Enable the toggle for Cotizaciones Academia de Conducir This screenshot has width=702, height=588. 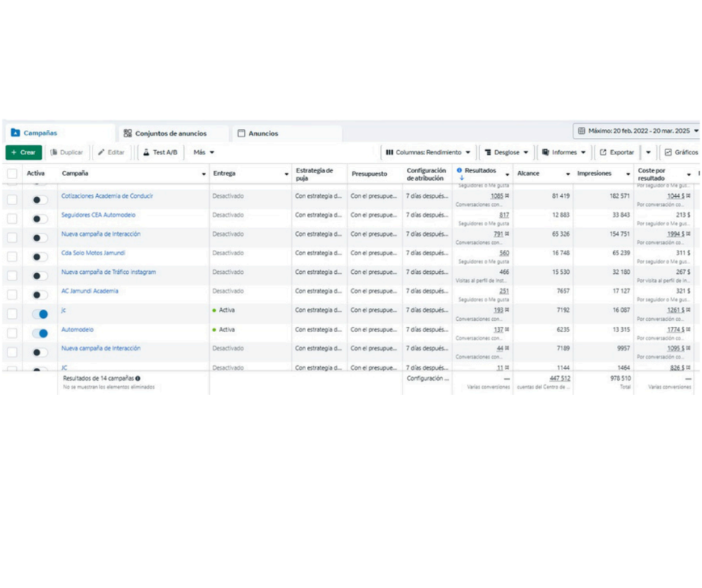click(40, 200)
